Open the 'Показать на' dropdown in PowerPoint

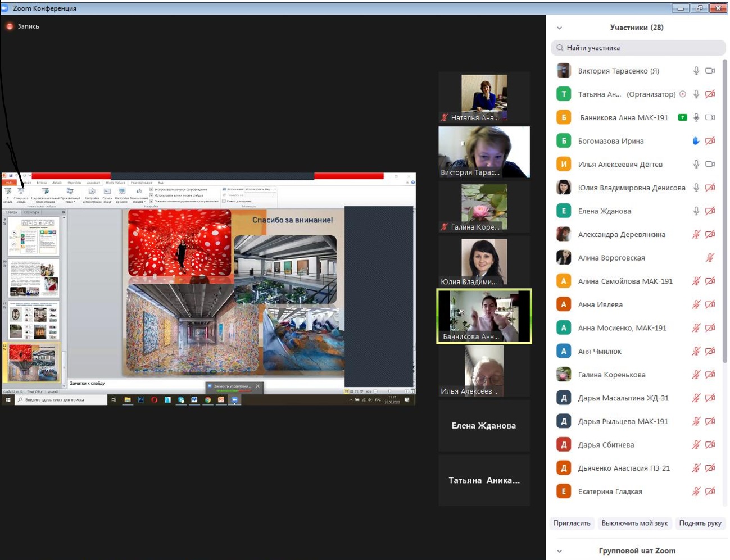pos(261,195)
